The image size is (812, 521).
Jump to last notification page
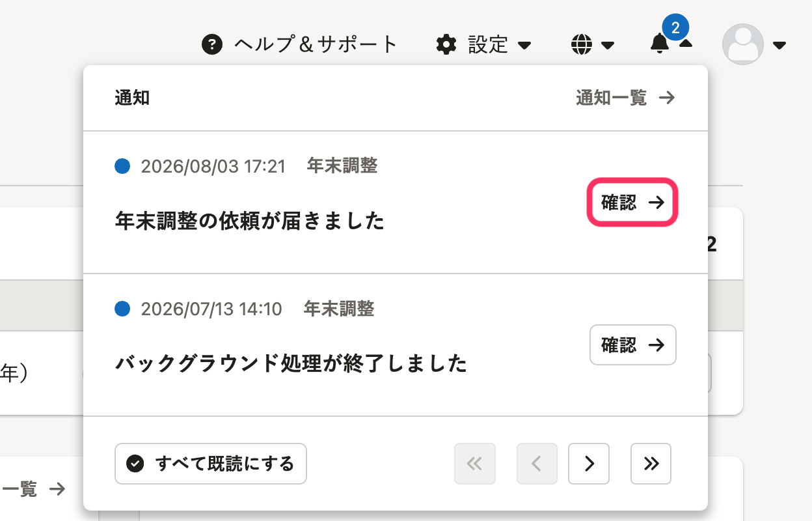(x=651, y=464)
